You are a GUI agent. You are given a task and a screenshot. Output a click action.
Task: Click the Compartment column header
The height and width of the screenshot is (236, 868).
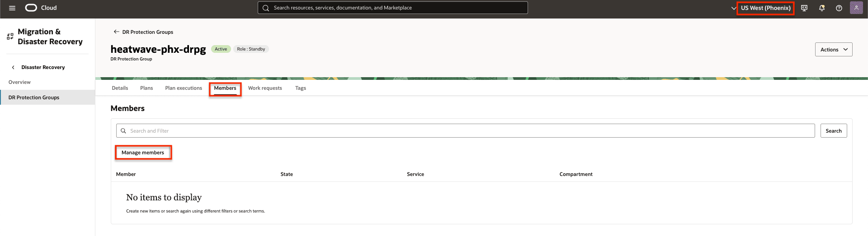[576, 174]
